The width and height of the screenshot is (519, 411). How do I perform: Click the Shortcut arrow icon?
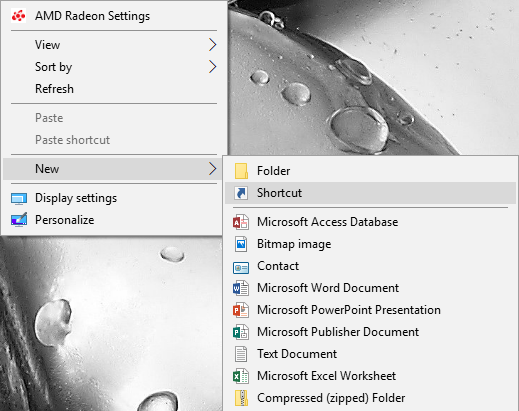pyautogui.click(x=241, y=193)
